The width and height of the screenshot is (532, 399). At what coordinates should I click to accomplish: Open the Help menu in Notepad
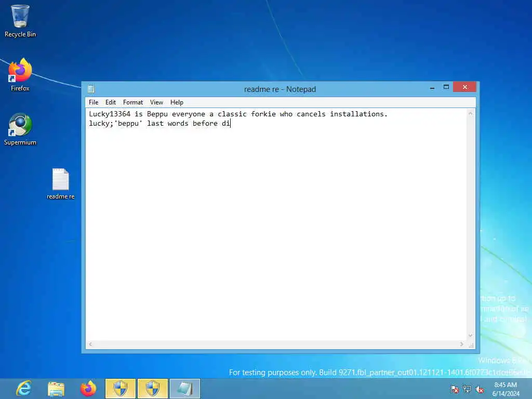point(177,102)
